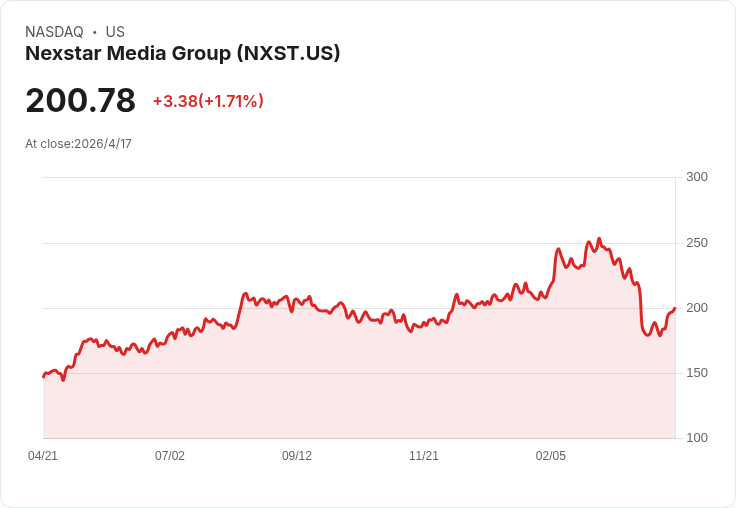Click the leftmost start of the price line
Screen dimensions: 736x508
point(43,377)
